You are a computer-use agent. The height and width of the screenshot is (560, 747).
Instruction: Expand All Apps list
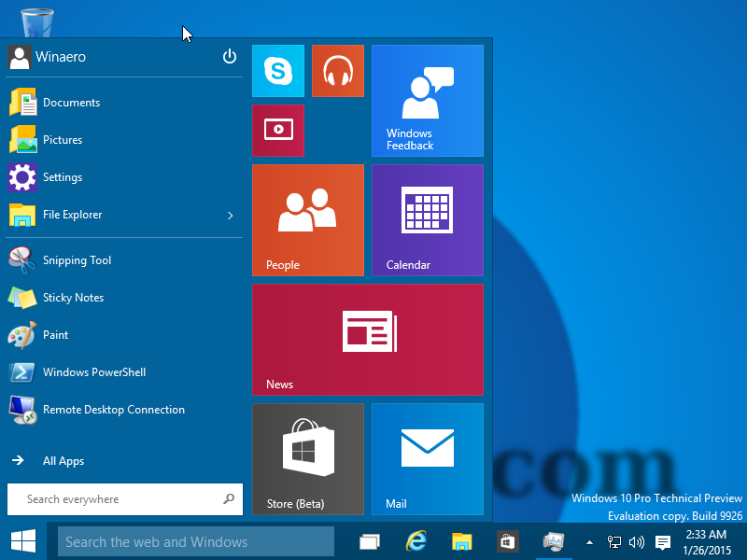pos(64,460)
